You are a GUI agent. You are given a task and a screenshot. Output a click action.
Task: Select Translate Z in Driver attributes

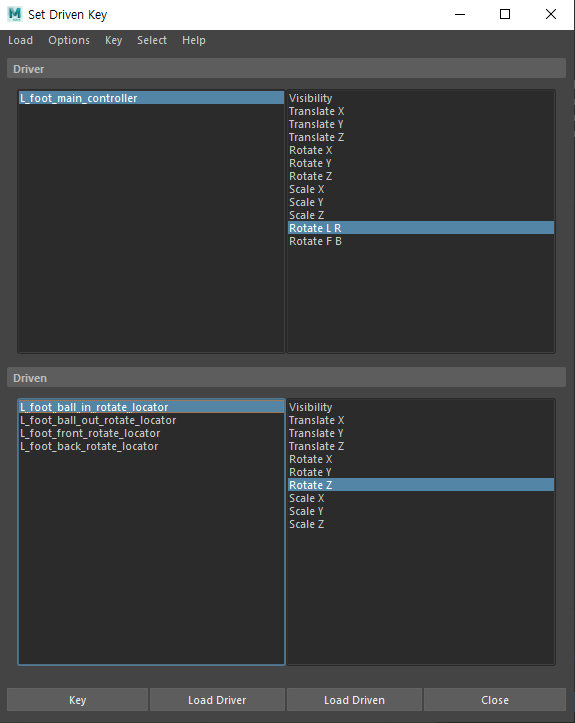421,137
